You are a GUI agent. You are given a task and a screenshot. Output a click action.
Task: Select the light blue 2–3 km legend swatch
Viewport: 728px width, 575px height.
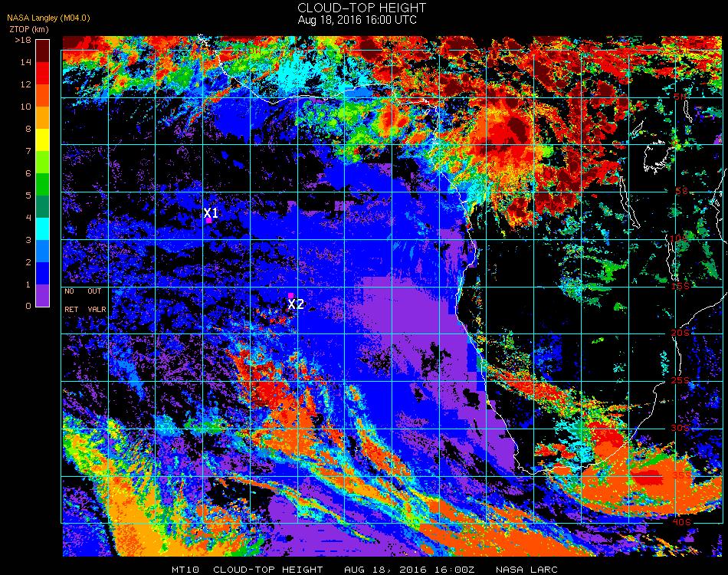[43, 251]
